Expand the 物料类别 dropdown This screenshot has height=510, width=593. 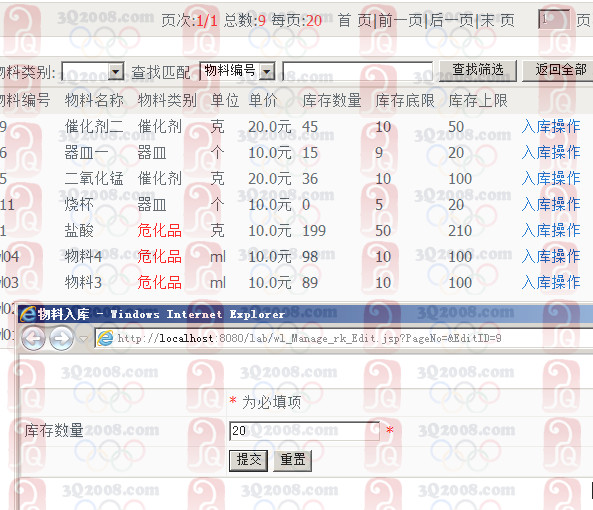116,71
